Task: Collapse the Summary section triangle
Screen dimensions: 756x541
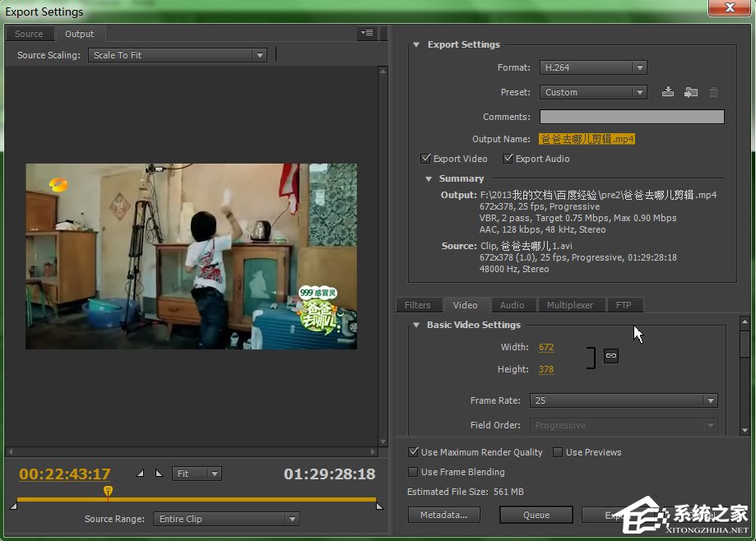Action: click(429, 178)
